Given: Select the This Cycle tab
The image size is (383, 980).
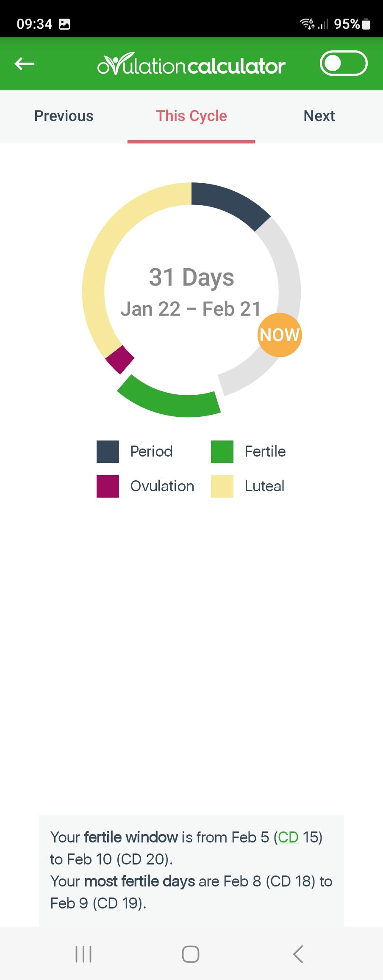Looking at the screenshot, I should (x=191, y=116).
